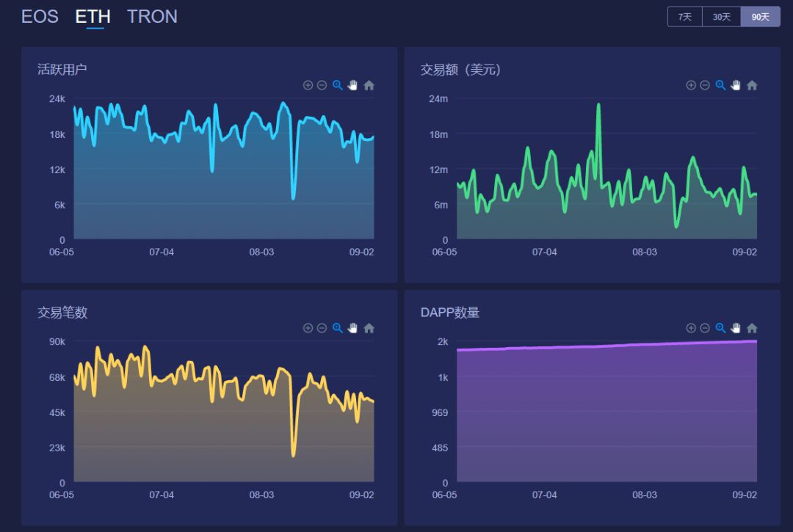Activate pan hand tool in 活跃用户 chart
793x532 pixels.
pyautogui.click(x=352, y=85)
